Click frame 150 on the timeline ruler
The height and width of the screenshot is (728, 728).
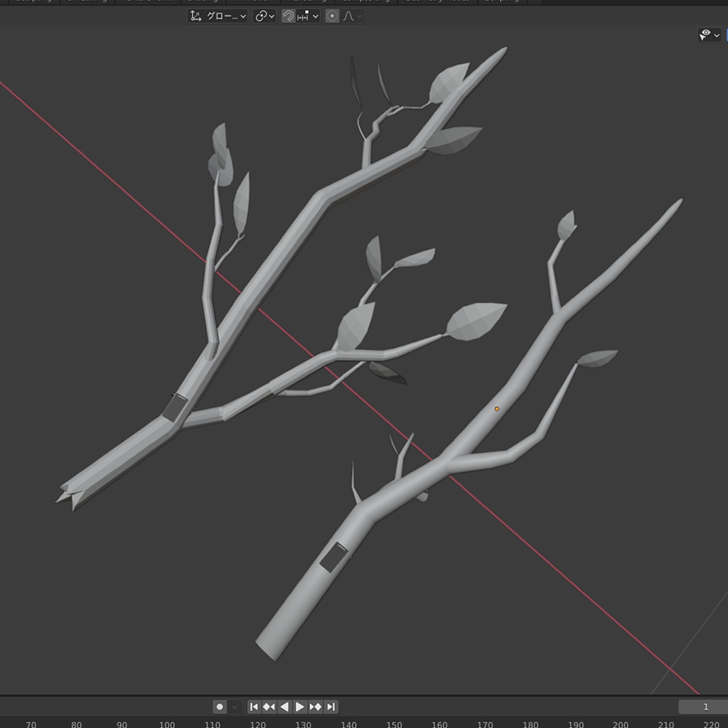pos(394,724)
